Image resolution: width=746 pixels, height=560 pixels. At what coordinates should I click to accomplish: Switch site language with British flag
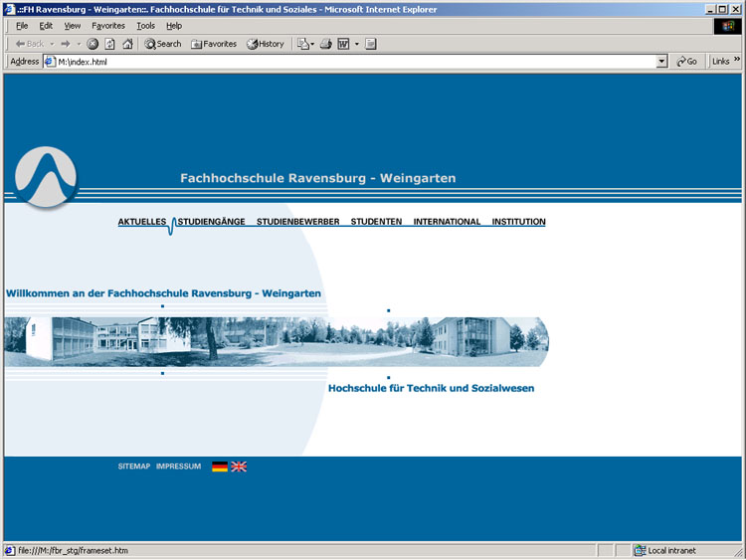(x=239, y=466)
